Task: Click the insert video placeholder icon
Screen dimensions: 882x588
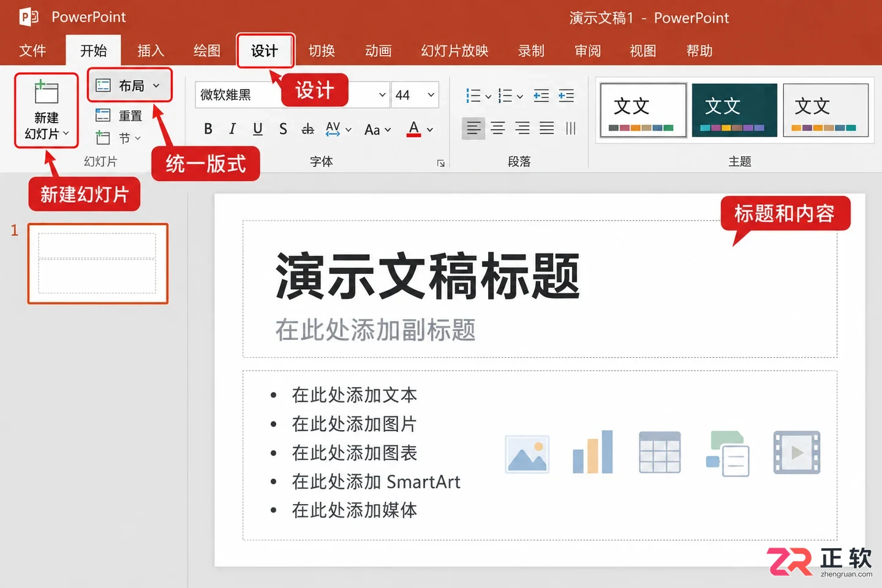Action: point(796,453)
